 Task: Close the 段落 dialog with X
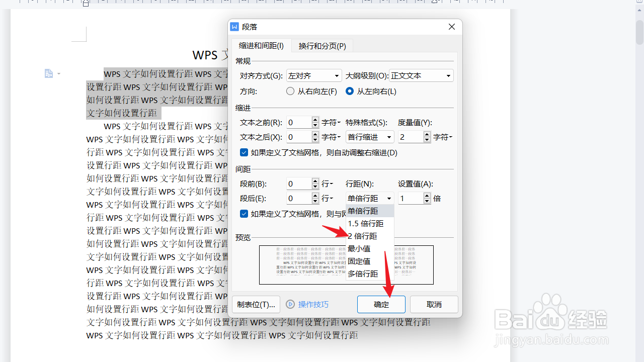452,27
